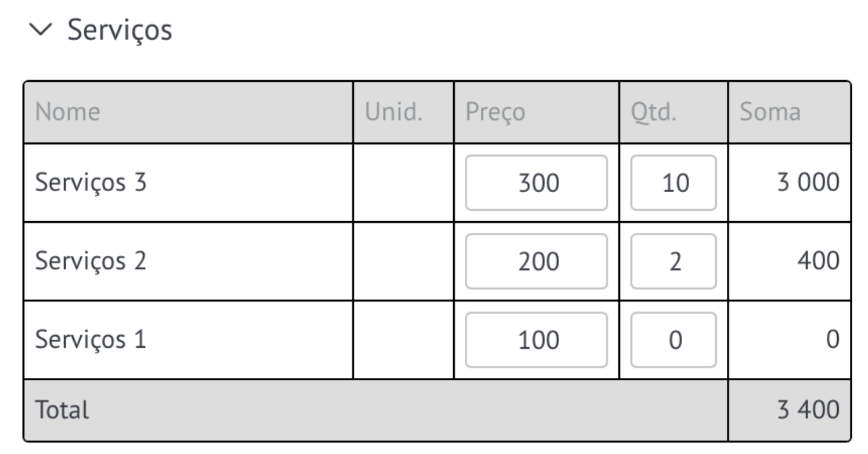Click the Total row label
The height and width of the screenshot is (454, 868).
pos(62,410)
